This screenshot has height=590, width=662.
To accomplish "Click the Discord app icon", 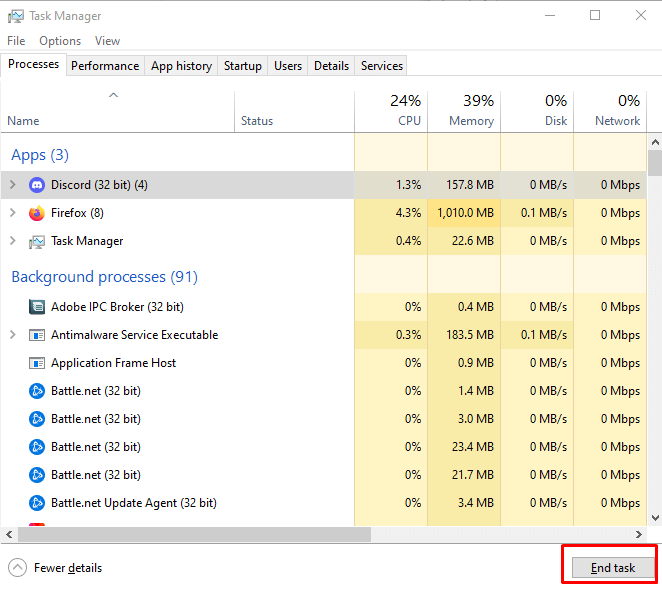I will tap(37, 185).
